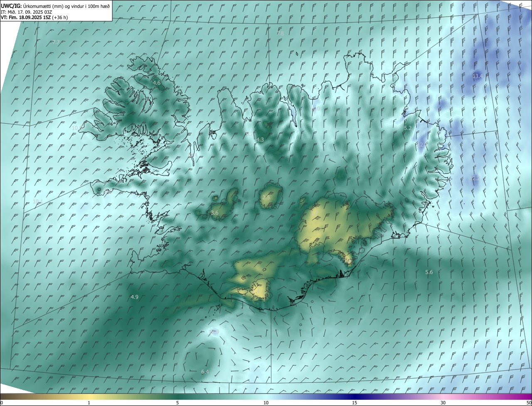Select the IT initialization time line

tap(26, 12)
